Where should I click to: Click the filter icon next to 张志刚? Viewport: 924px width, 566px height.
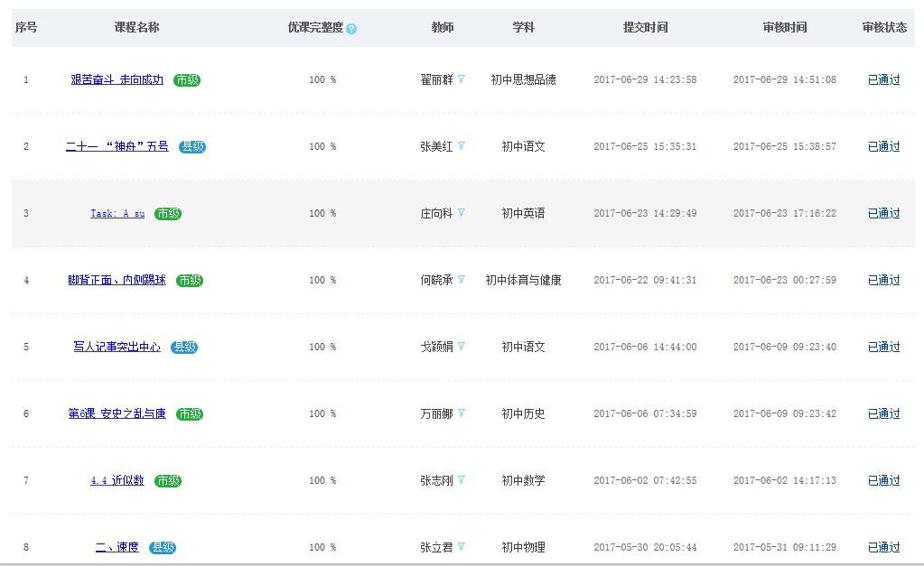click(462, 480)
